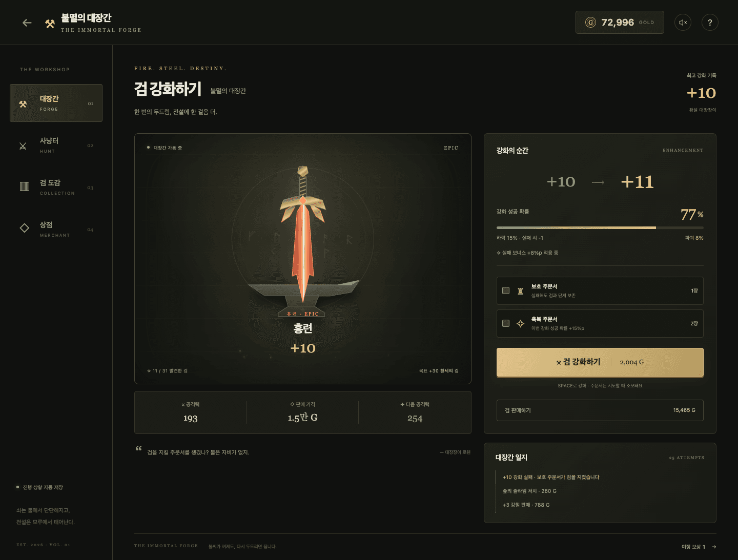The image size is (738, 560).
Task: Enable the 축복 주문서 checkbox
Action: (506, 323)
